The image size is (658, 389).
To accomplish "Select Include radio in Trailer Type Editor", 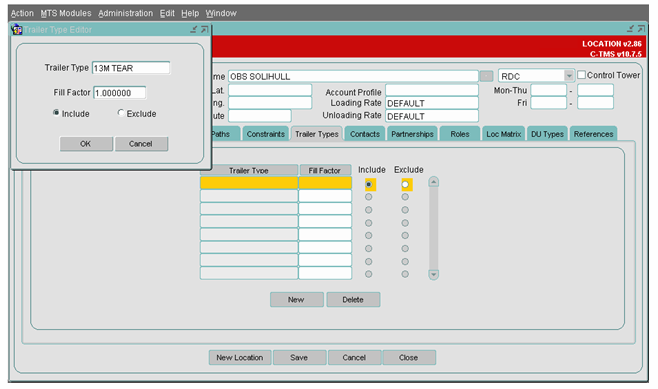I will (56, 113).
